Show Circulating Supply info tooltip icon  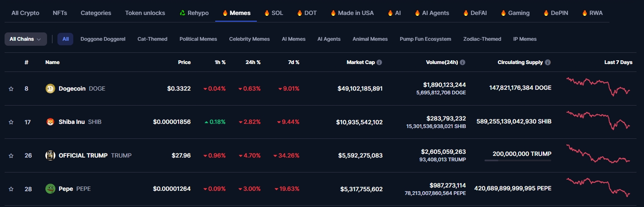(547, 62)
